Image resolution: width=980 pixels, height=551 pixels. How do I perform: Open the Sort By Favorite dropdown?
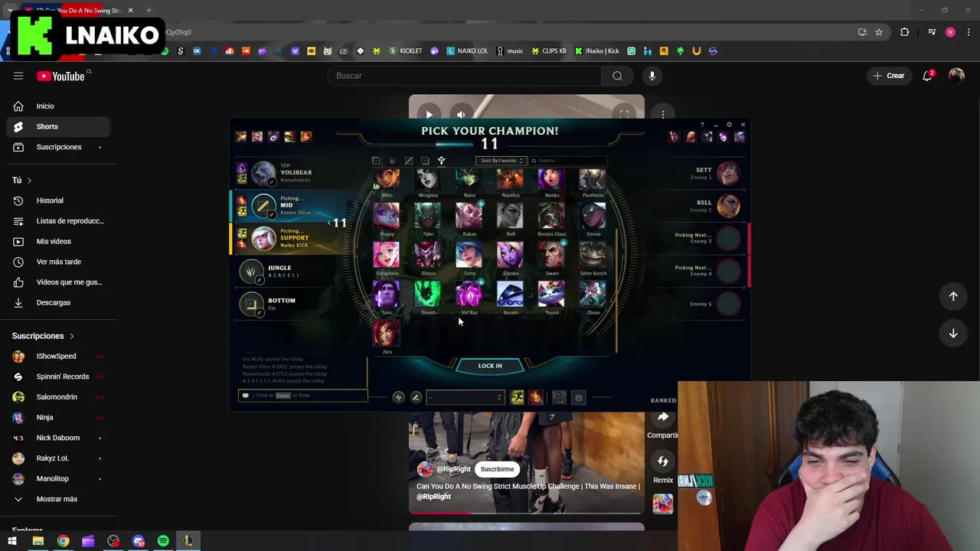(501, 161)
